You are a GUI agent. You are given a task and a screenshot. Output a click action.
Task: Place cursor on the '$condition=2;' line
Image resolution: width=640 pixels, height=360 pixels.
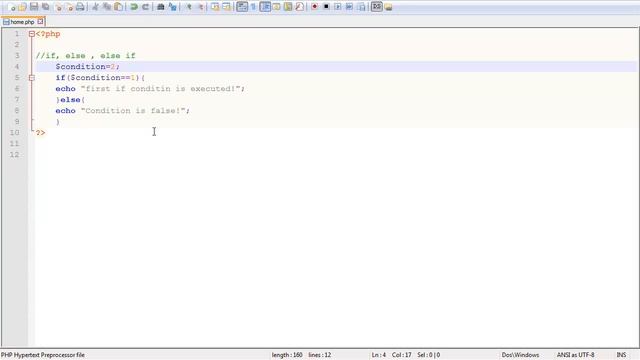tap(87, 67)
